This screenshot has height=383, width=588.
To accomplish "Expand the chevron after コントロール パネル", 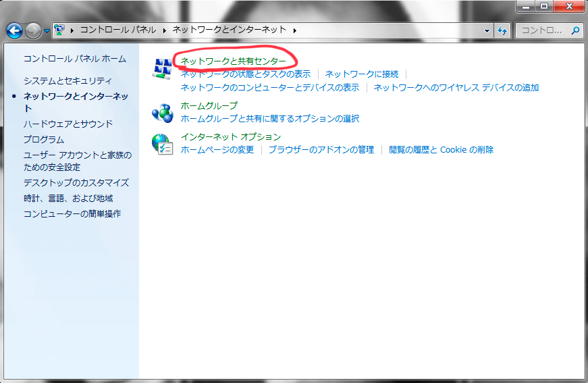I will coord(164,30).
